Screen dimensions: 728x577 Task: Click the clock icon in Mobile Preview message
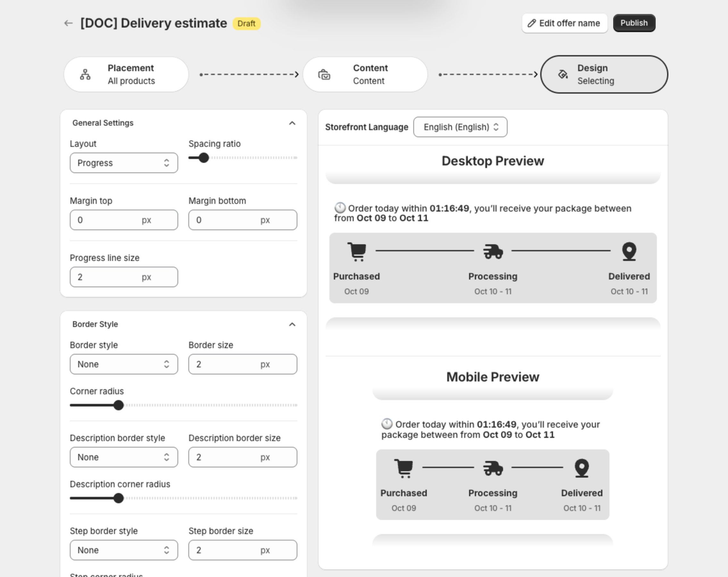click(x=387, y=424)
